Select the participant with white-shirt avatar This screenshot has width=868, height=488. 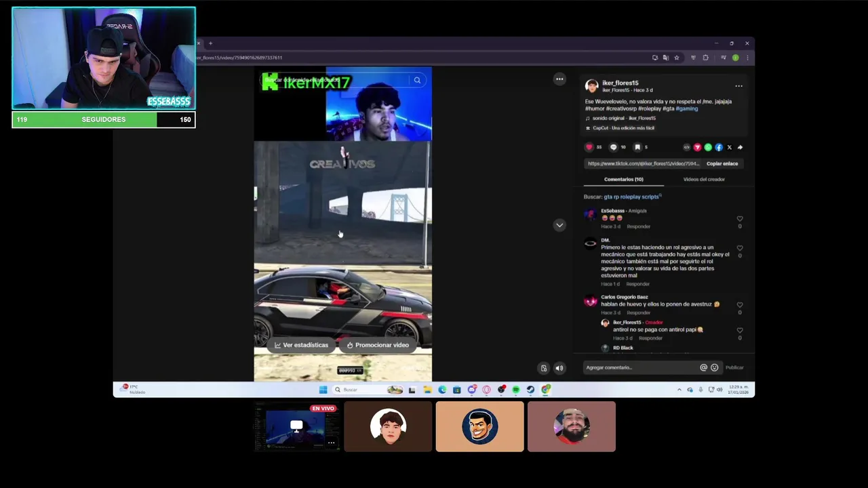point(388,426)
